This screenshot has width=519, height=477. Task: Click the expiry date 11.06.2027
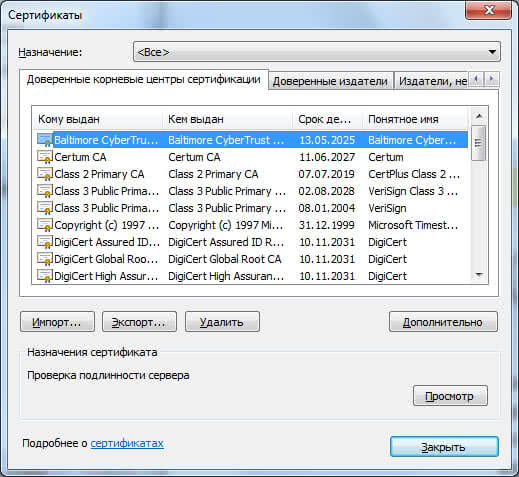pos(327,157)
